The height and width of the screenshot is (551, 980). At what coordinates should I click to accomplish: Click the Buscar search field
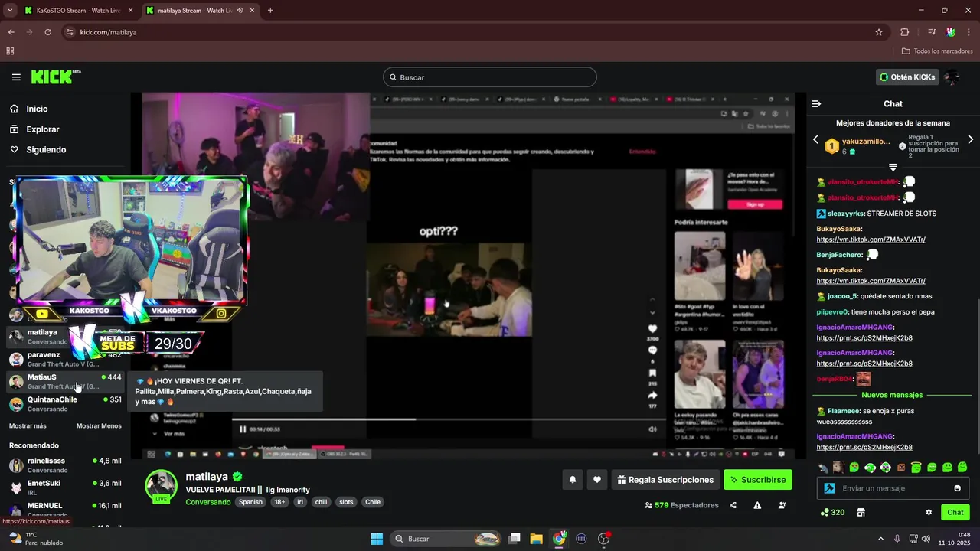point(490,77)
